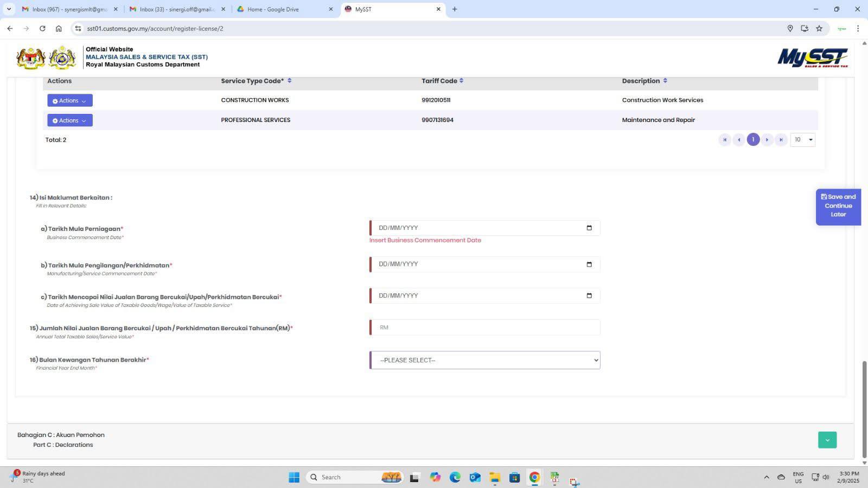This screenshot has width=868, height=488.
Task: Go back to previous browser page
Action: click(10, 28)
